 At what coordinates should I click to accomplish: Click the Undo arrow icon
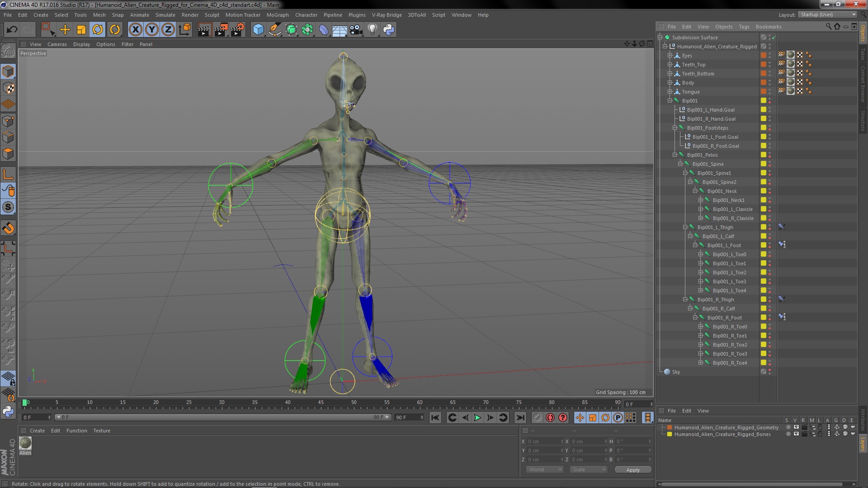coord(12,30)
